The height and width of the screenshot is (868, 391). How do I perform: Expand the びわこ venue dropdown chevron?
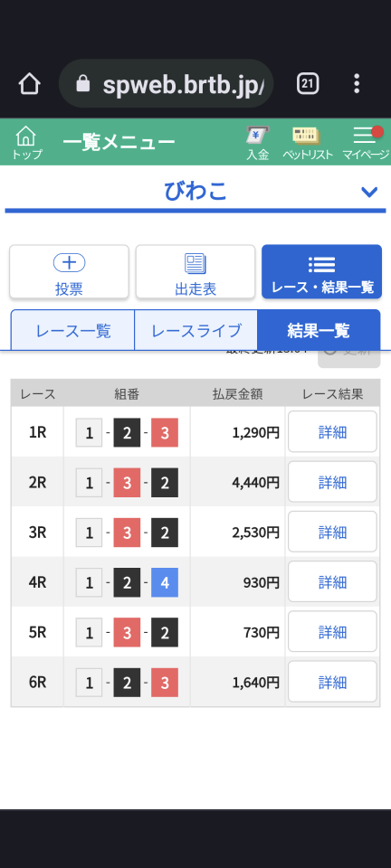[x=369, y=192]
